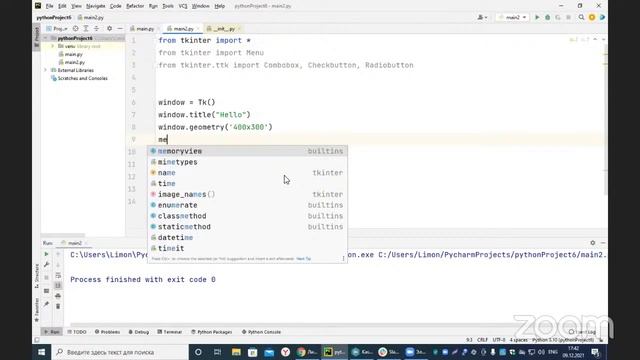Rerun main2 with green arrow in Run panel
Viewport: 640px width, 360px height.
(x=47, y=254)
